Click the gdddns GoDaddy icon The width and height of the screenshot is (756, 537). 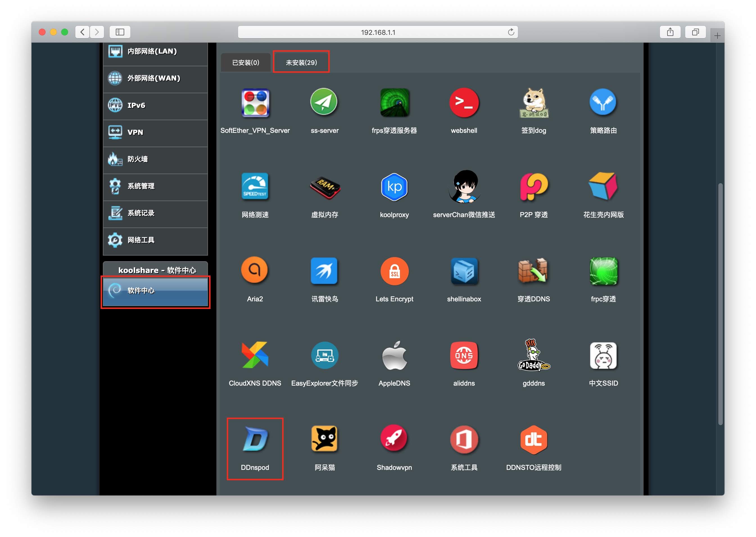(x=533, y=356)
